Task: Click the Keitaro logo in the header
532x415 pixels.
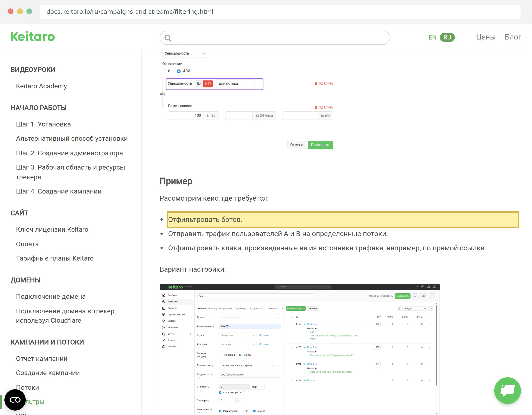Action: pos(33,37)
